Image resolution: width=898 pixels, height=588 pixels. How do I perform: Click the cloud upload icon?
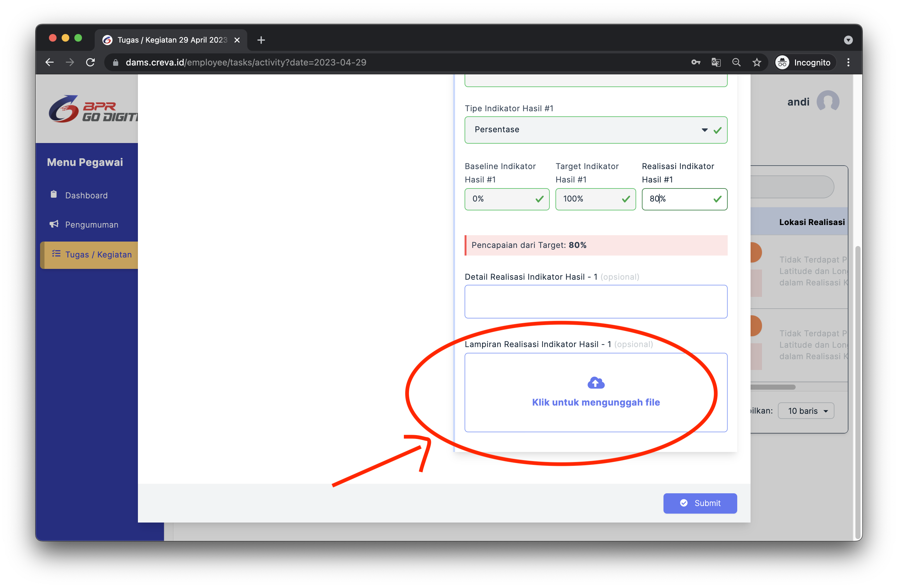pos(596,383)
